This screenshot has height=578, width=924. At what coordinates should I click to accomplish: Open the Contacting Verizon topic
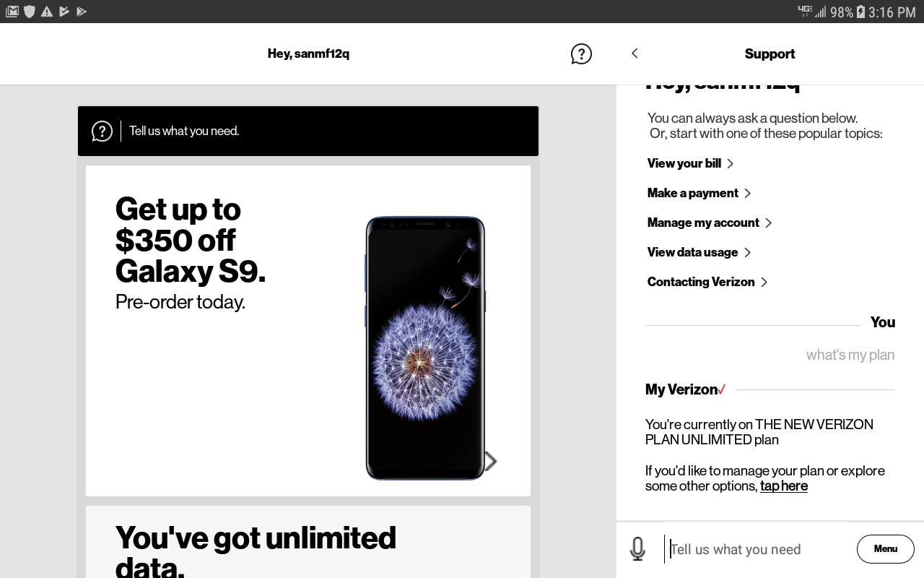[707, 282]
